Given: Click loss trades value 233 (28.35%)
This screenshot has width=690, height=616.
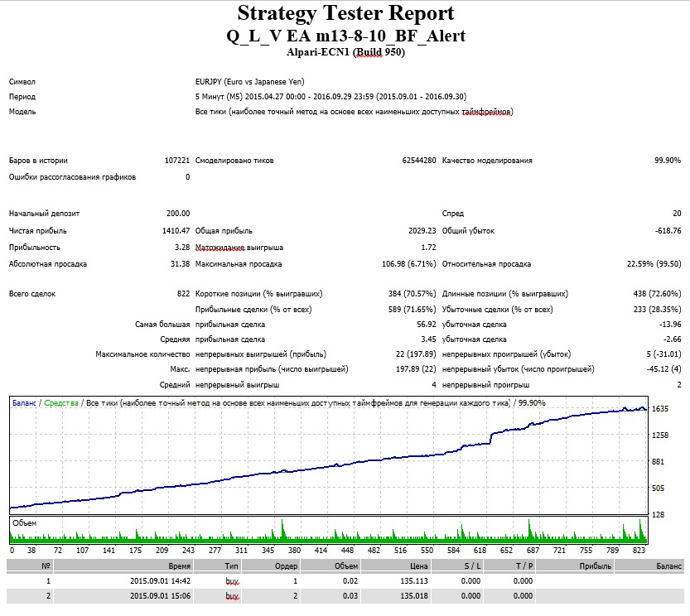Looking at the screenshot, I should tap(657, 310).
